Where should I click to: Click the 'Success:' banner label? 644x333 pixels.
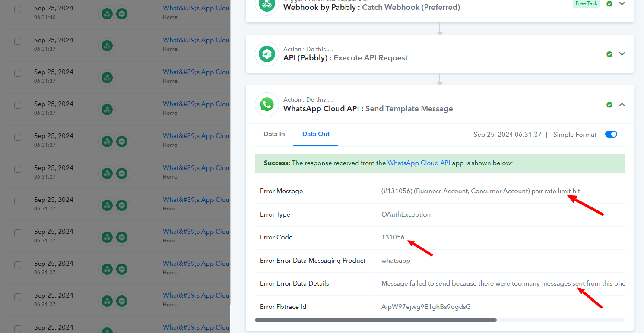[x=277, y=163]
